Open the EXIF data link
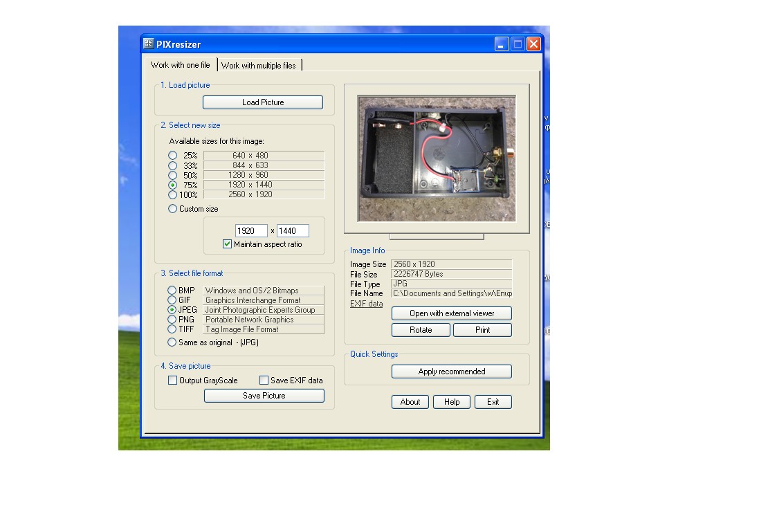 366,304
